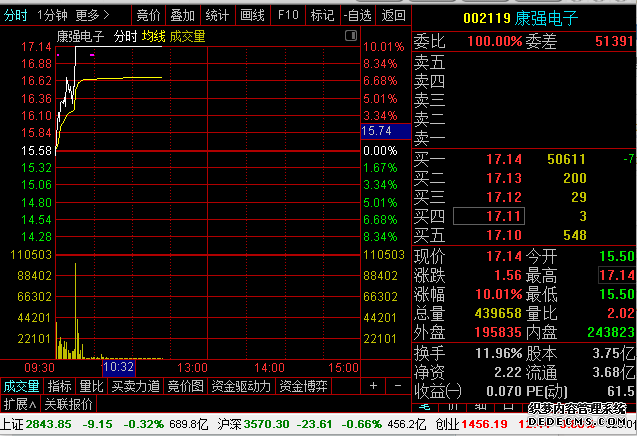This screenshot has height=436, width=637.
Task: Click 沪深 index 3570.30 in status bar
Action: point(266,424)
